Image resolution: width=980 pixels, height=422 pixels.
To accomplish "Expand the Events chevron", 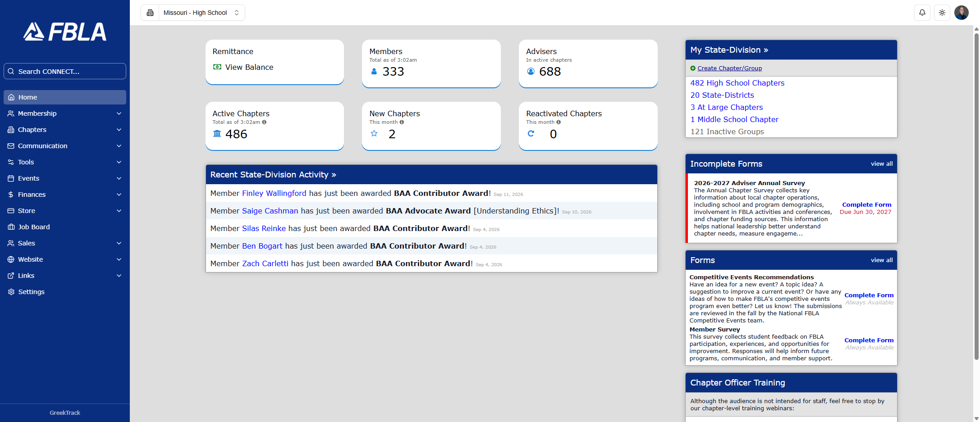I will click(119, 178).
